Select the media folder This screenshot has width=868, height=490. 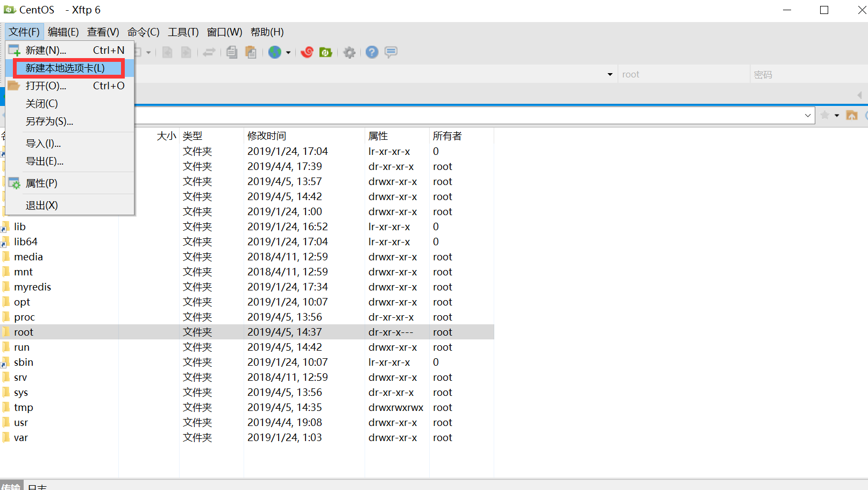click(x=28, y=257)
